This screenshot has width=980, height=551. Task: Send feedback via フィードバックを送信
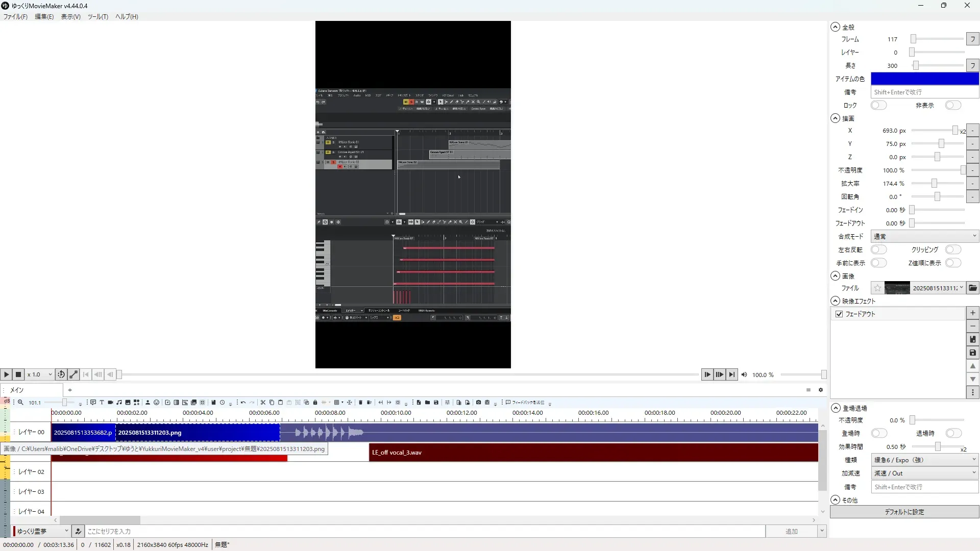525,403
